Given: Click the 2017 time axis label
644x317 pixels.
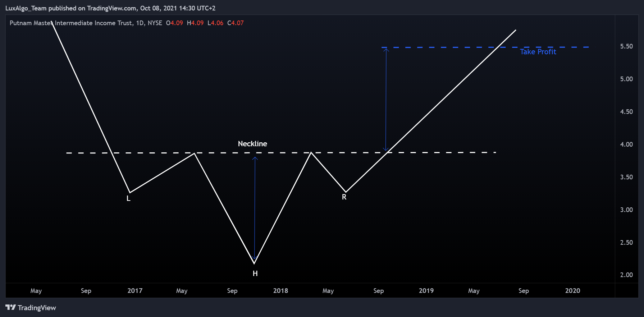Looking at the screenshot, I should (135, 291).
